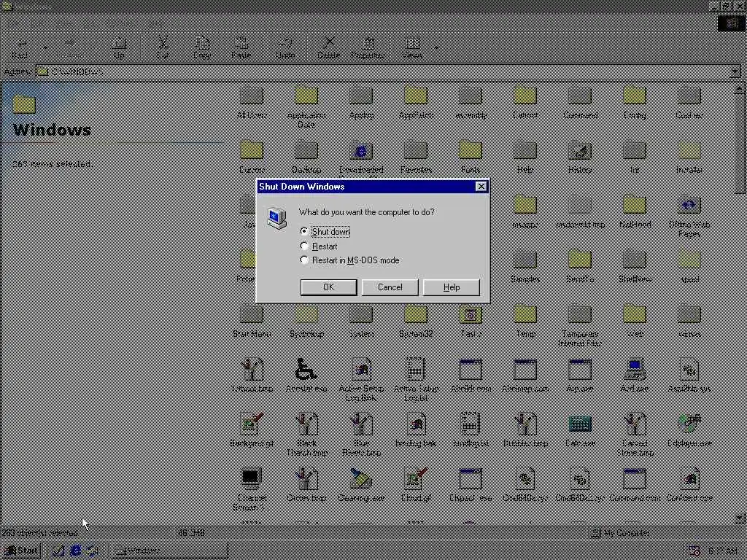Viewport: 747px width, 560px height.
Task: Click the taskbar clock
Action: (723, 551)
